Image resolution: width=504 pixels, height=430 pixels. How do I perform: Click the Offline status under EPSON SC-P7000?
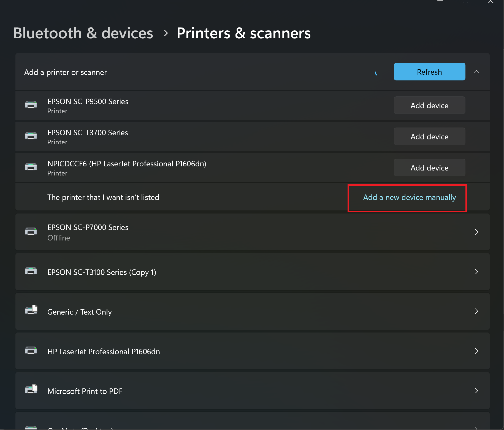tap(59, 238)
